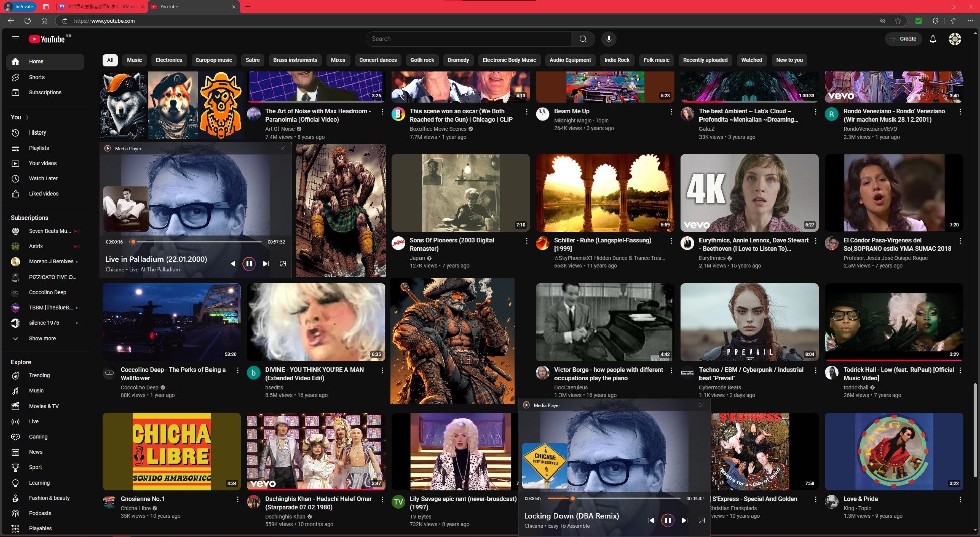This screenshot has height=537, width=980.
Task: Go to previous track in Live in Palladium player
Action: 232,263
